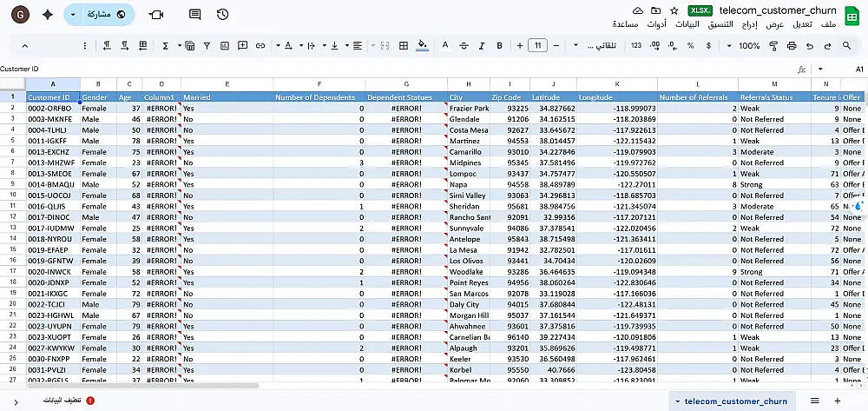
Task: Toggle strikethrough formatting
Action: coord(462,46)
